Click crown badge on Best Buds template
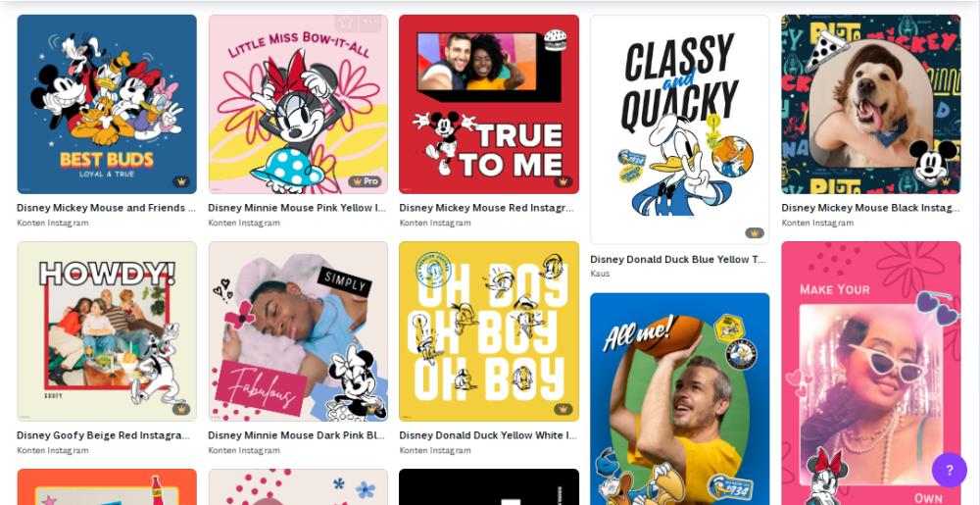The image size is (980, 505). point(181,181)
